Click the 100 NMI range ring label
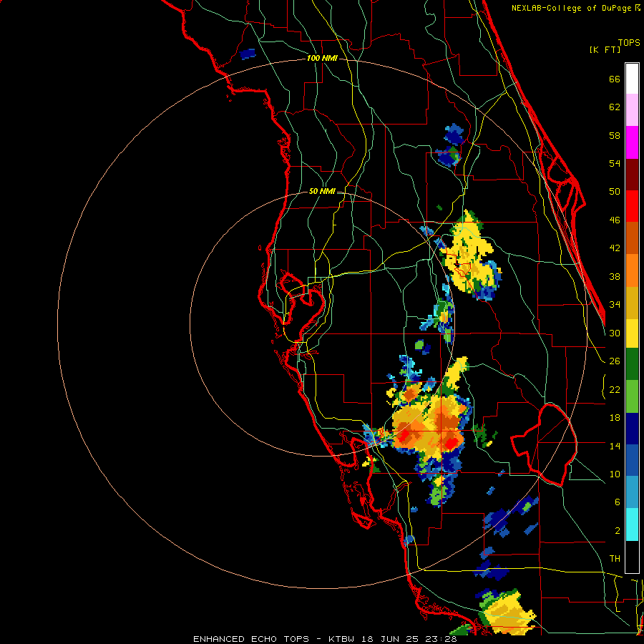This screenshot has height=644, width=644. click(322, 59)
